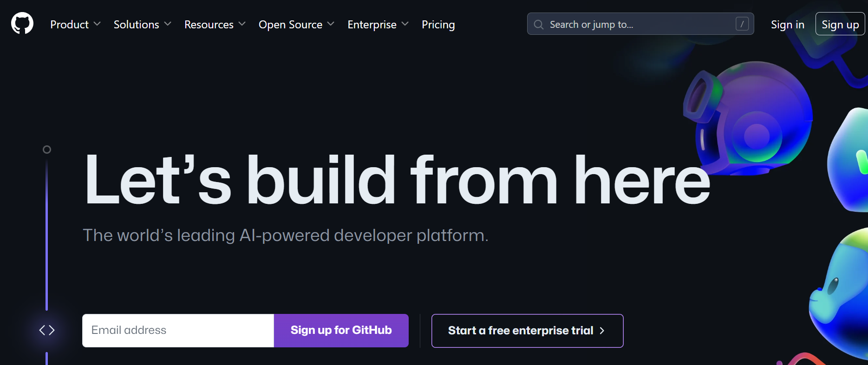Click the Sign in link
This screenshot has width=868, height=365.
[787, 25]
